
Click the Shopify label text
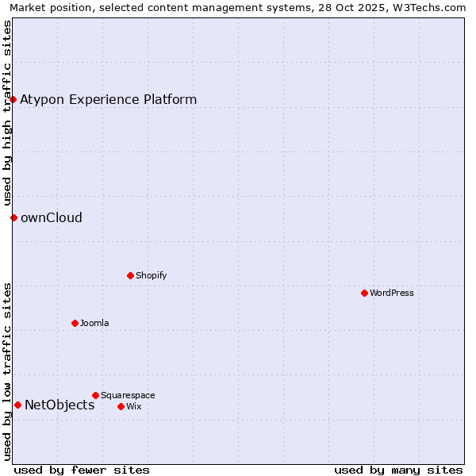(x=151, y=275)
